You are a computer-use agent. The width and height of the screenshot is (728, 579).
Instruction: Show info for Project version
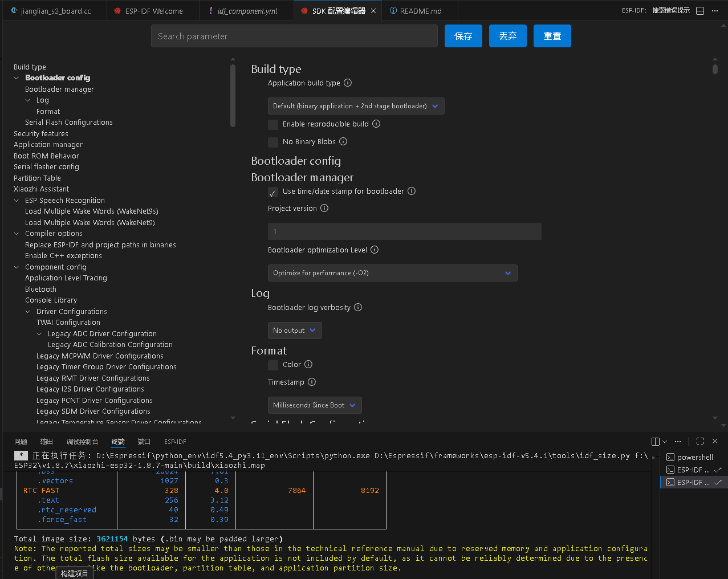click(x=324, y=208)
